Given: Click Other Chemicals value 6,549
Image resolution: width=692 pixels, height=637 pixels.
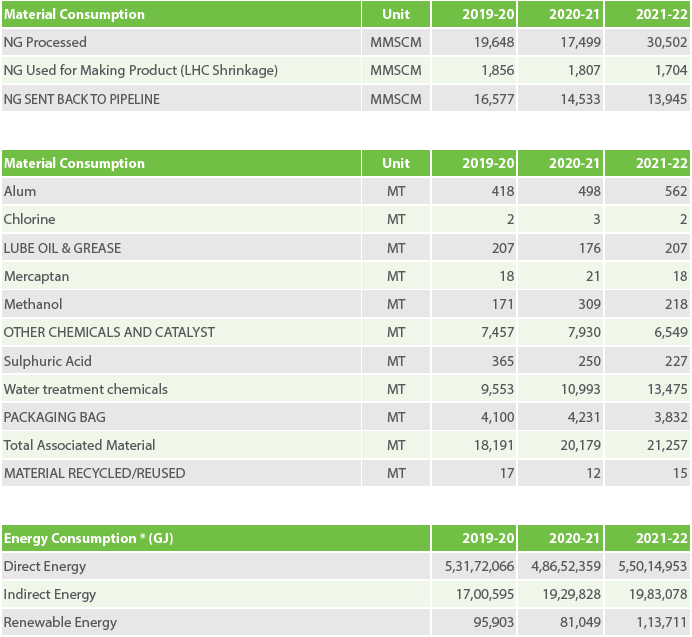Looking at the screenshot, I should [671, 332].
